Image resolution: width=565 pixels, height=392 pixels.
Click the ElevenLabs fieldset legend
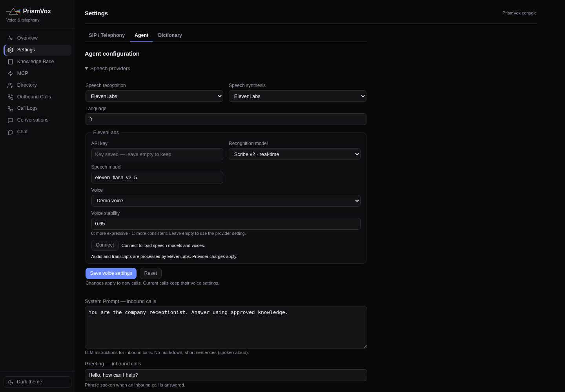tap(106, 132)
